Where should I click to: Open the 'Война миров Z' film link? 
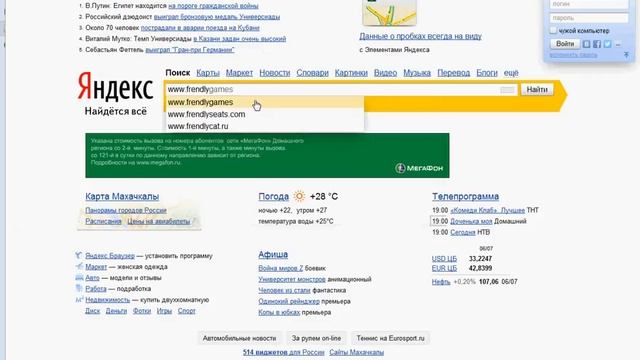tap(281, 268)
